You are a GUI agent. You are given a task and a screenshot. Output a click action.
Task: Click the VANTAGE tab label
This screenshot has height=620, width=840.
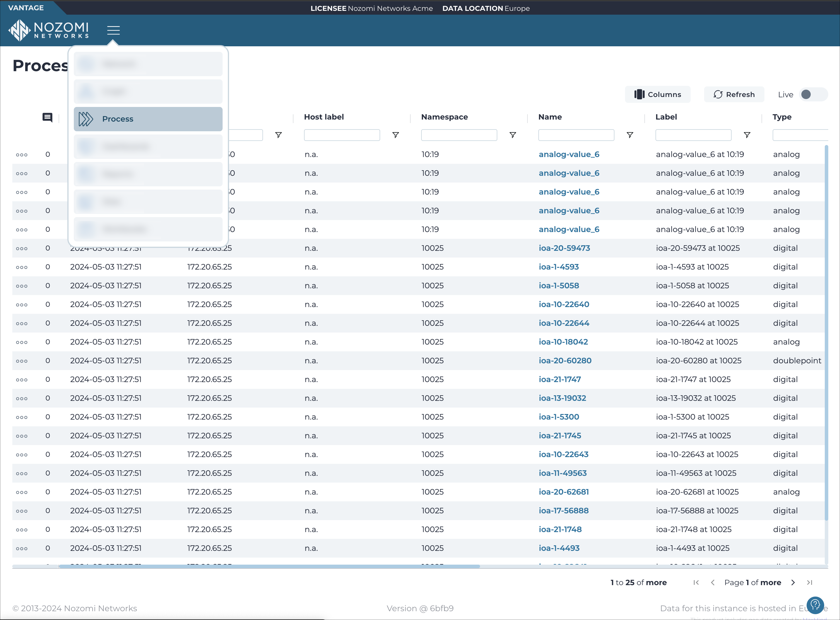26,8
